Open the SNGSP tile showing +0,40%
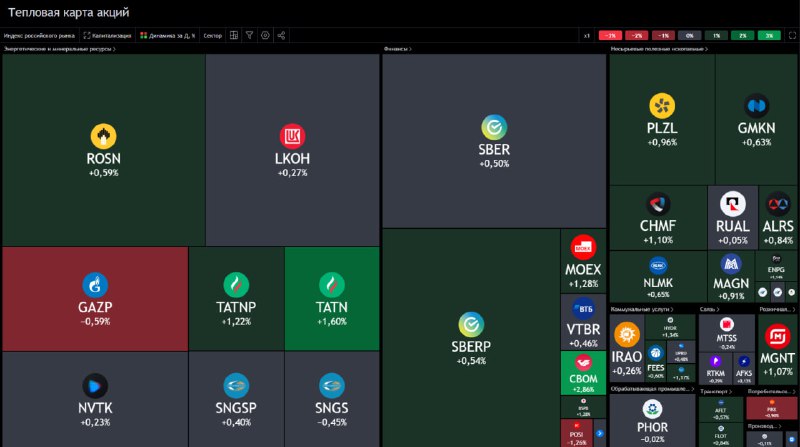The width and height of the screenshot is (800, 447). 236,399
